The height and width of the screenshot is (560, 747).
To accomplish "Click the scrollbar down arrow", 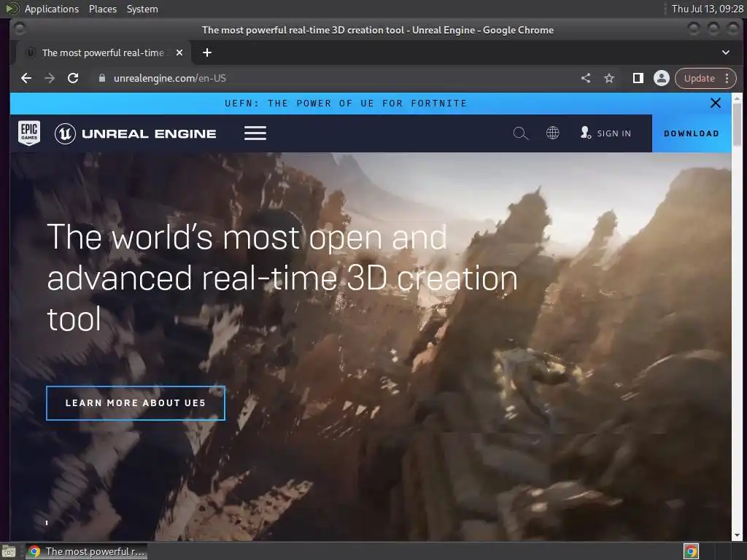I will pos(737,535).
